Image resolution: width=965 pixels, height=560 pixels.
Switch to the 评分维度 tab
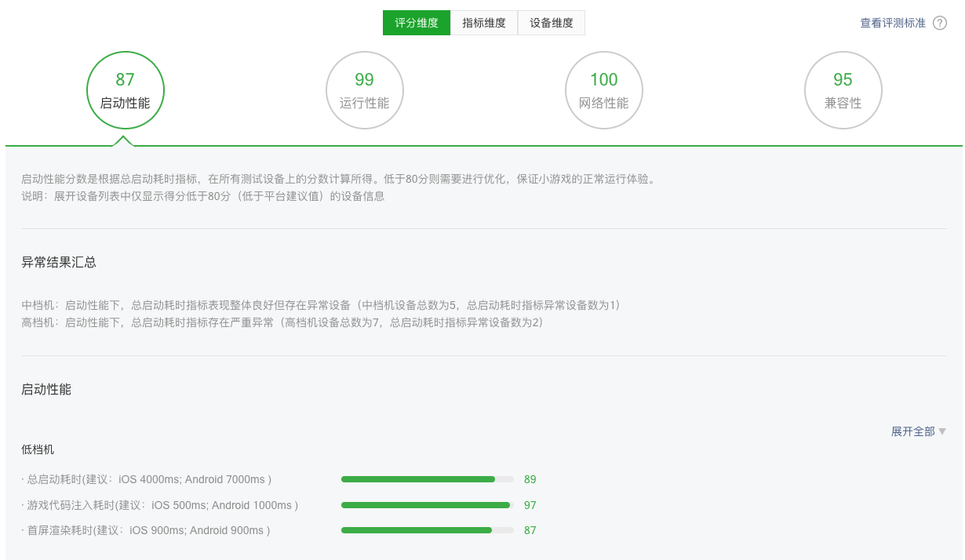pyautogui.click(x=417, y=23)
